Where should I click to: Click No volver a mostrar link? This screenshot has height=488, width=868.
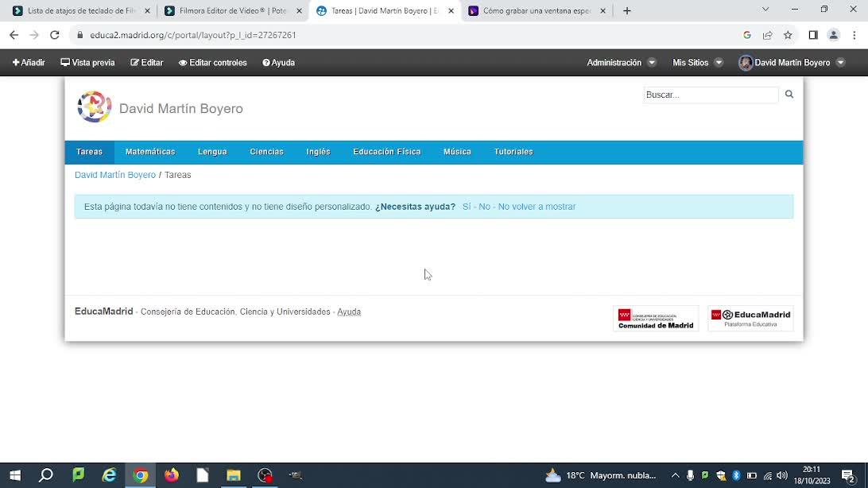537,207
